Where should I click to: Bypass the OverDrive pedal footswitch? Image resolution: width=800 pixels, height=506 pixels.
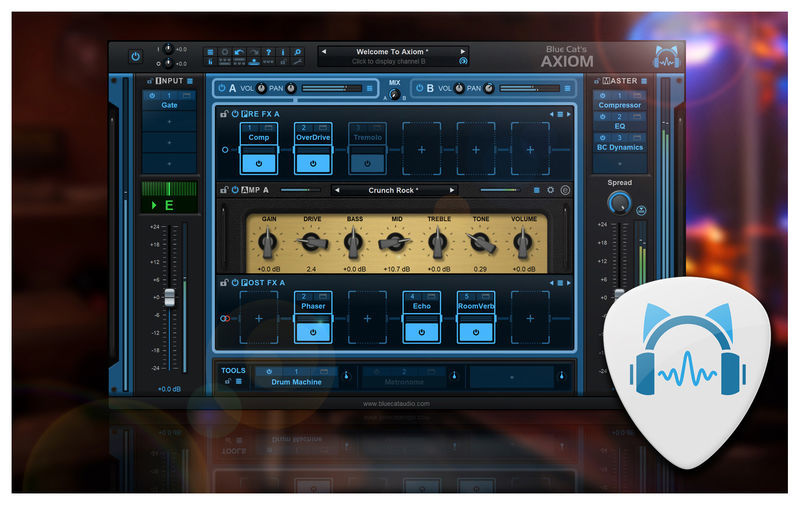pyautogui.click(x=313, y=164)
